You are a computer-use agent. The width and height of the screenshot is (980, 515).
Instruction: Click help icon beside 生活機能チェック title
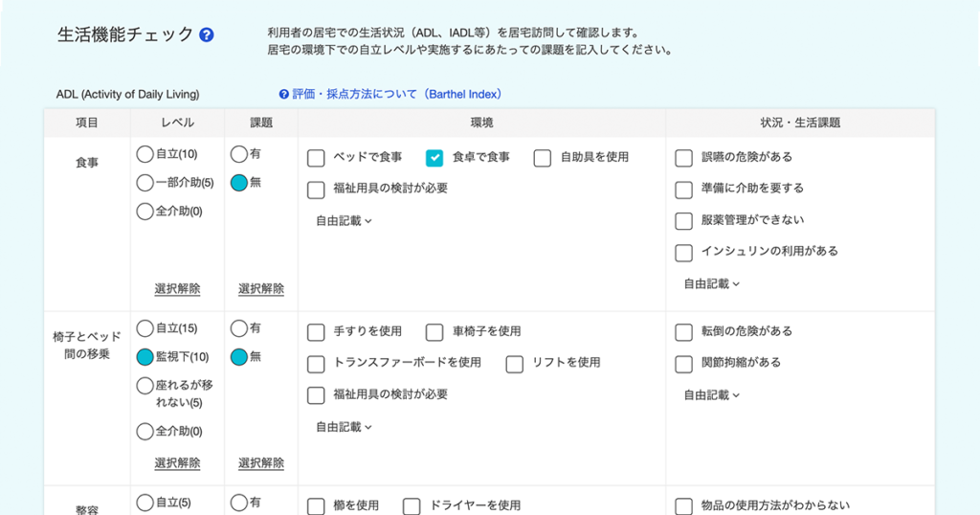[207, 35]
